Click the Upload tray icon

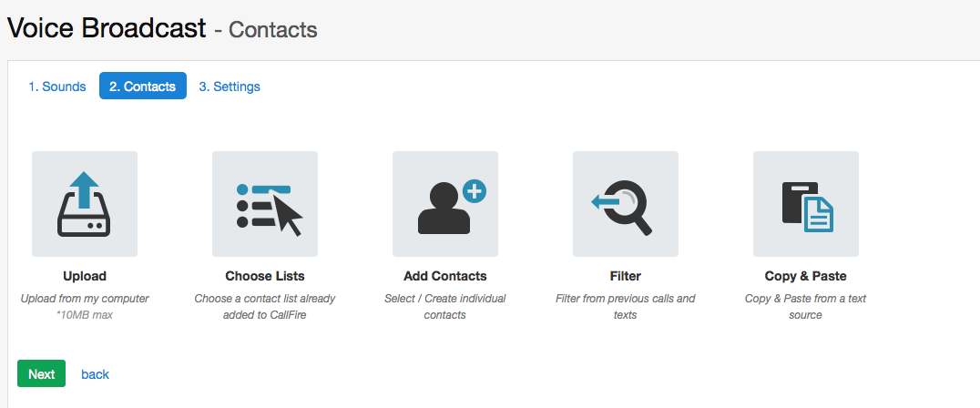[x=85, y=204]
